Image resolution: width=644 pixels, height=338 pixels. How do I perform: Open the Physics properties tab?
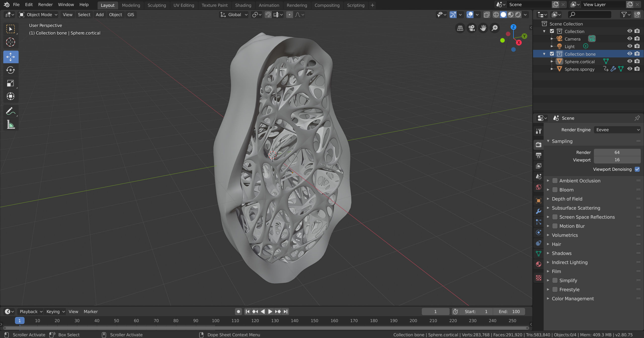coord(539,232)
